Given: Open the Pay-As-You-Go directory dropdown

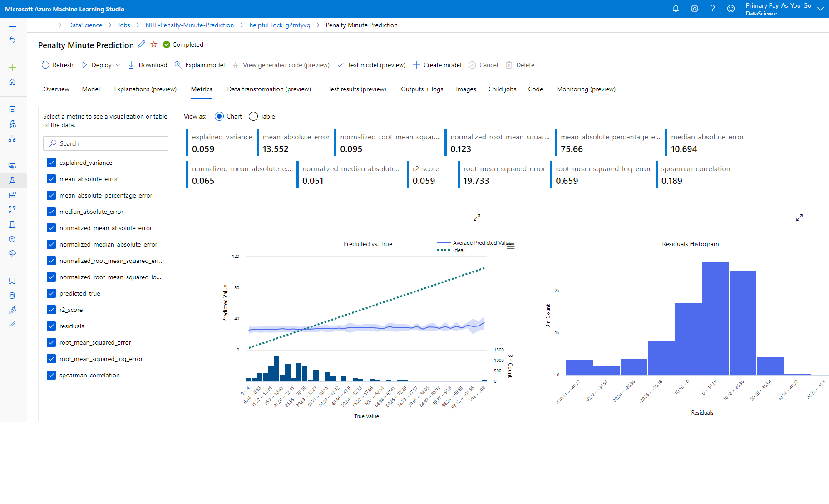Looking at the screenshot, I should 820,9.
